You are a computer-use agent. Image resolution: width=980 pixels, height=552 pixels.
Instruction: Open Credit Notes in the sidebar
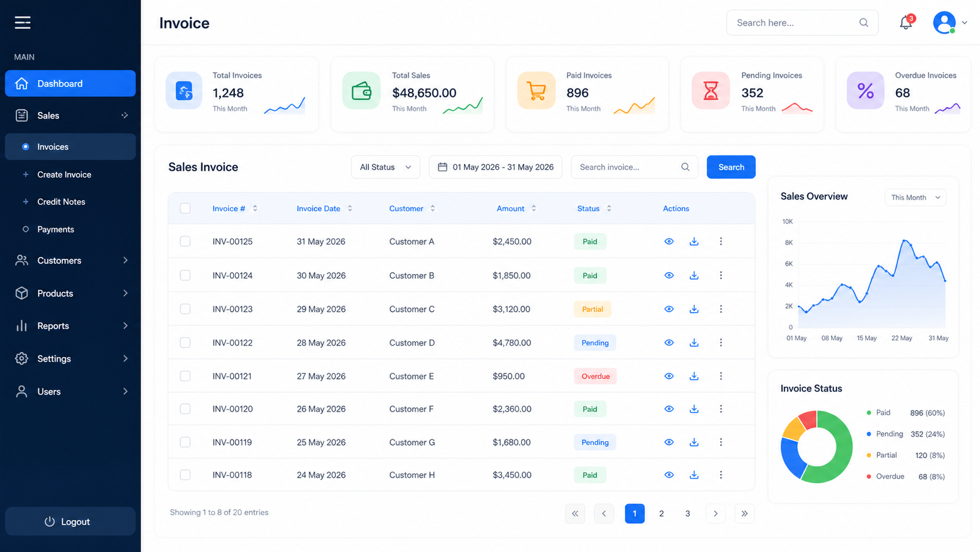[61, 202]
